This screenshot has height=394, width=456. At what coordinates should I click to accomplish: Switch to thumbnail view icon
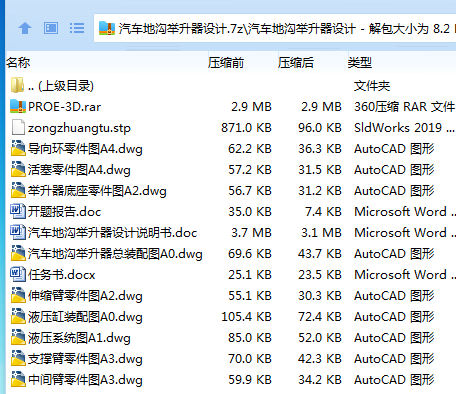(51, 28)
